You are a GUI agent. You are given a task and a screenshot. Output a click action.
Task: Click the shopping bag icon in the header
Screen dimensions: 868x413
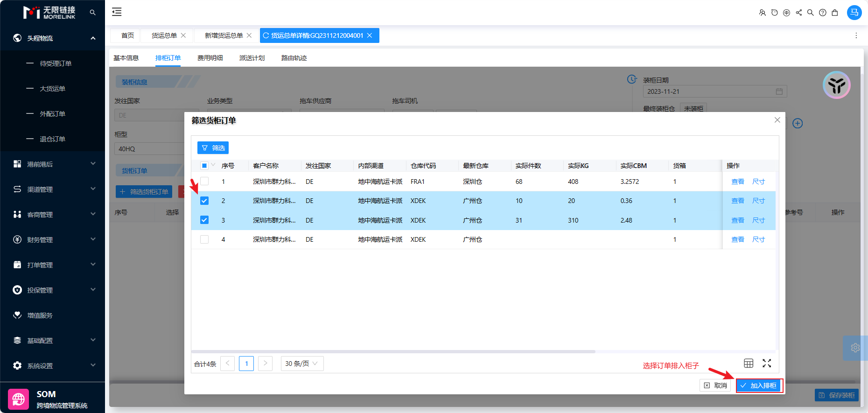835,13
